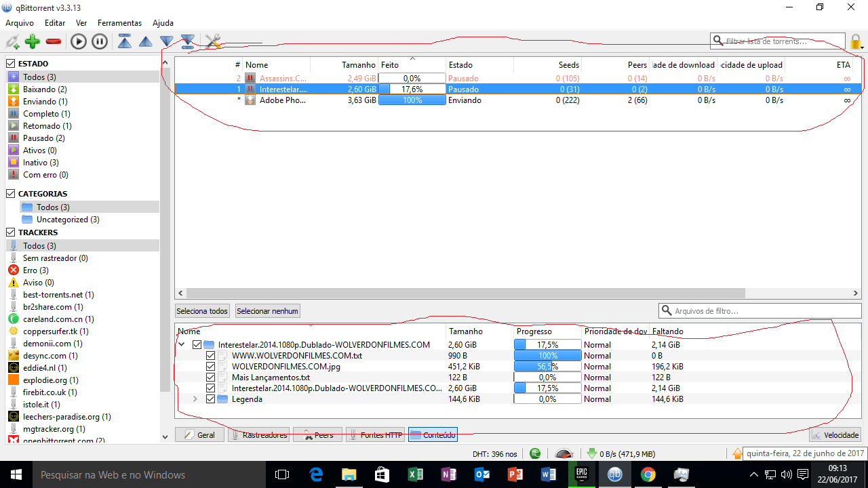868x488 pixels.
Task: Switch to the Fontes HTTP tab
Action: point(375,434)
